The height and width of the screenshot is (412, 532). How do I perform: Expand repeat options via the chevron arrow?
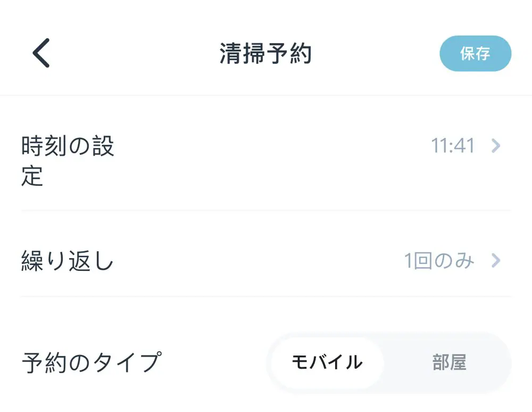pos(496,260)
